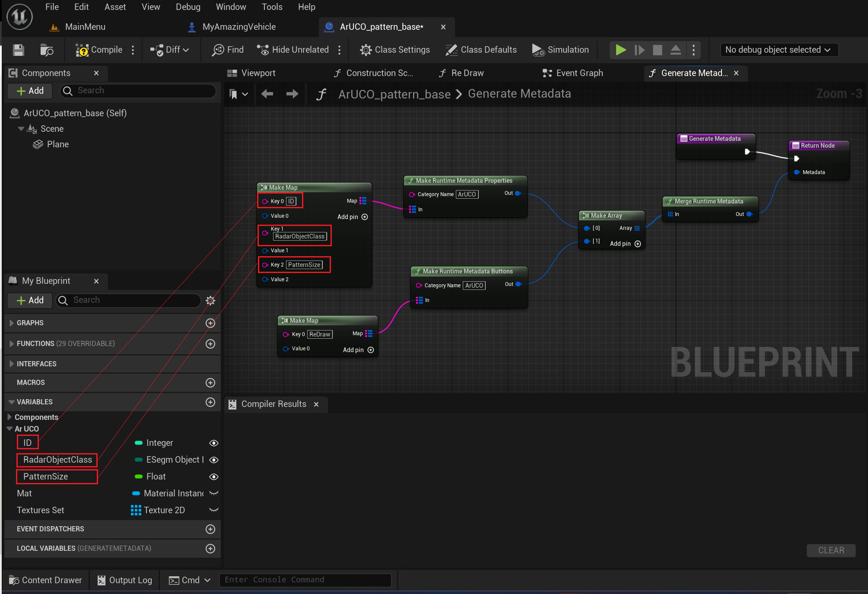
Task: Click Integer type pill of ID variable
Action: pyautogui.click(x=139, y=443)
